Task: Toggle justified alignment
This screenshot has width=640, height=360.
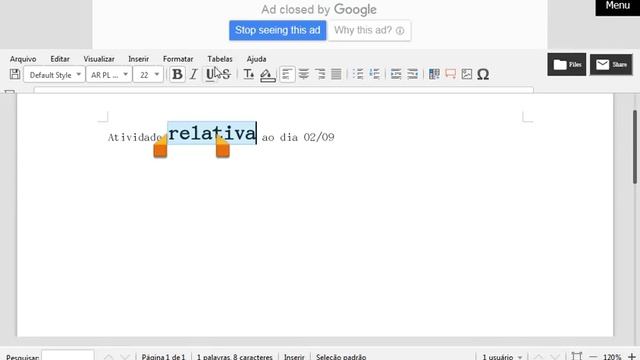Action: tap(336, 74)
